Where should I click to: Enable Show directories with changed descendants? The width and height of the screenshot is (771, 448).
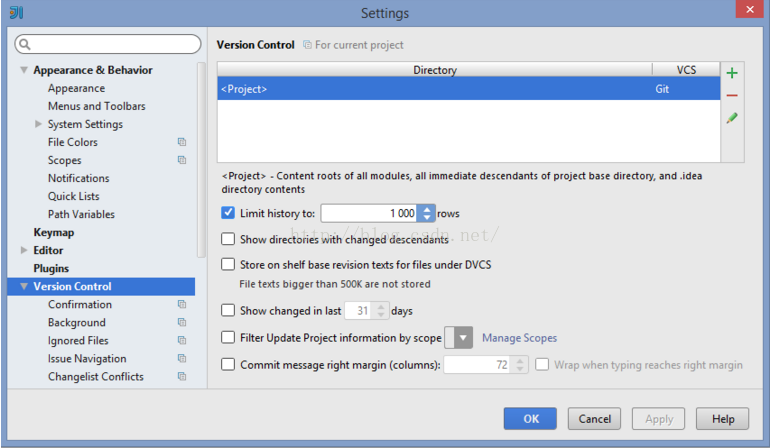tap(228, 239)
